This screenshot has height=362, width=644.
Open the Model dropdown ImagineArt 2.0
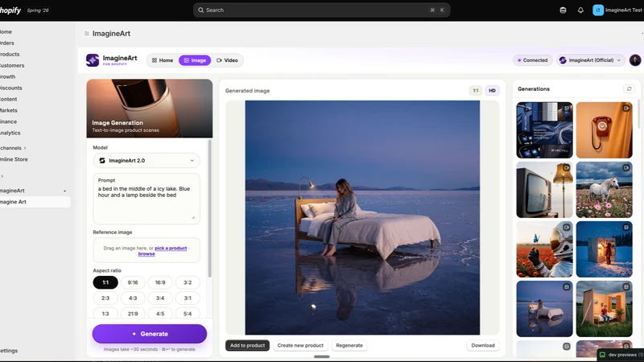coord(147,160)
